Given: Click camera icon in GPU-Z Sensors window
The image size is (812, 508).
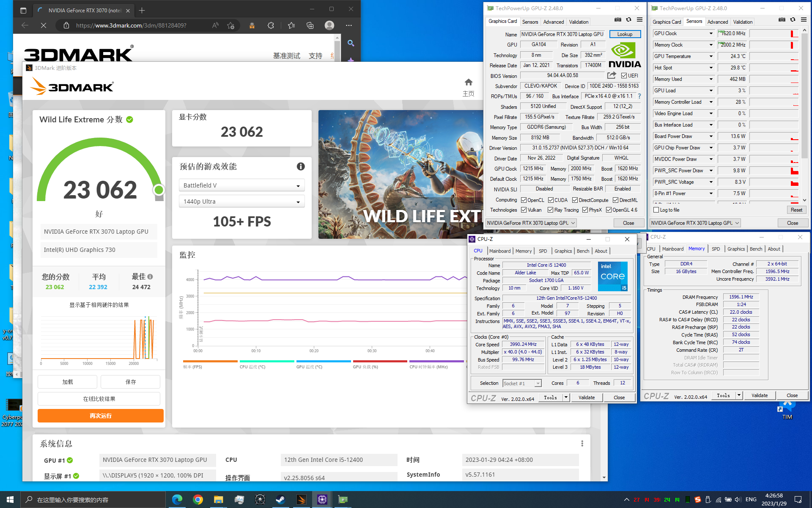Looking at the screenshot, I should [782, 20].
